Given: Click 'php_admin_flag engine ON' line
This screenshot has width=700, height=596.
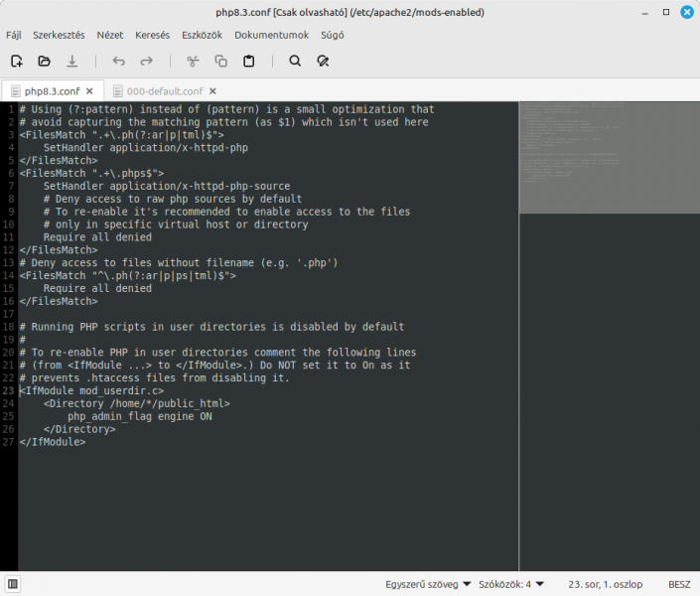Looking at the screenshot, I should (x=140, y=416).
